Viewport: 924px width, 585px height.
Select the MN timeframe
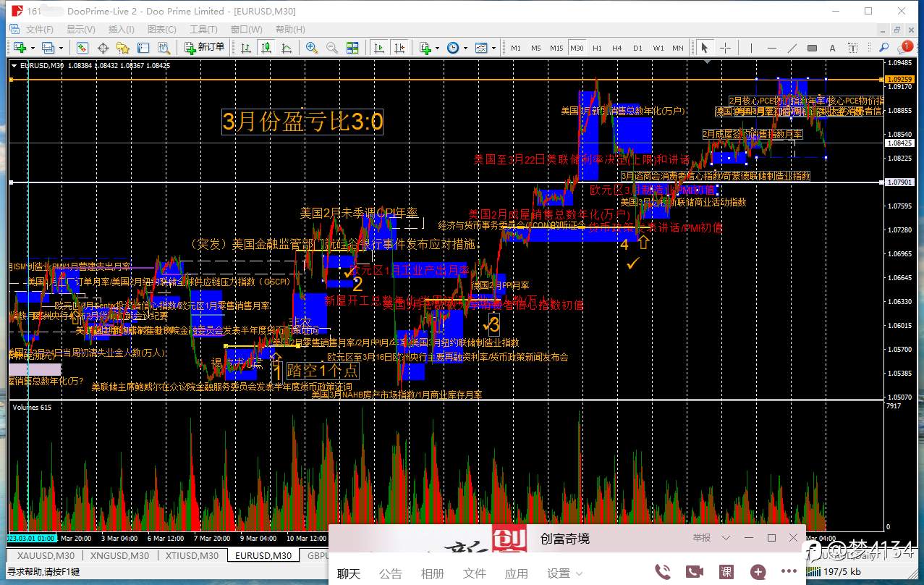click(x=678, y=48)
